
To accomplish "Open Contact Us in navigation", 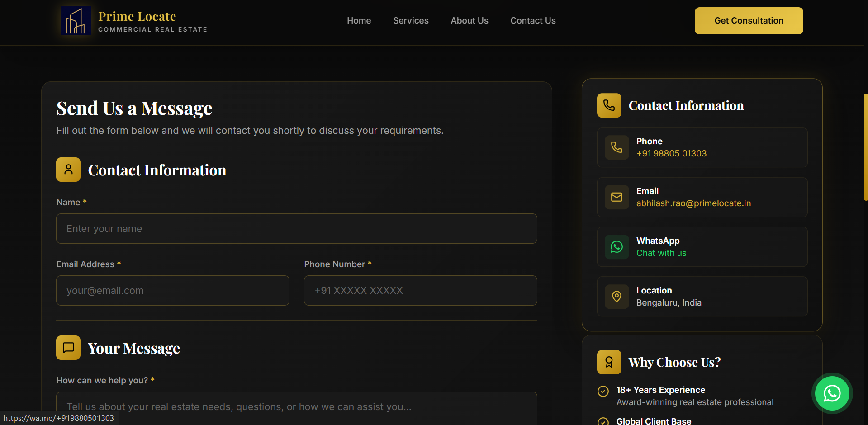I will tap(533, 21).
